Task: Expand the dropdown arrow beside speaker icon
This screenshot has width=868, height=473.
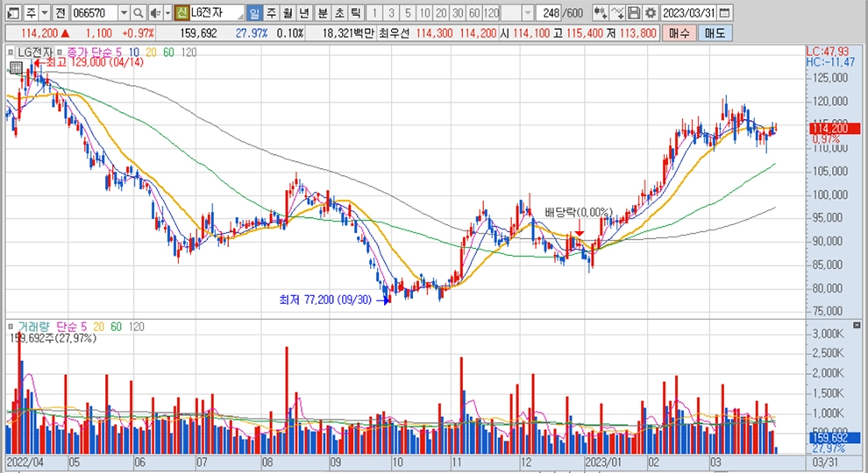Action: [167, 12]
